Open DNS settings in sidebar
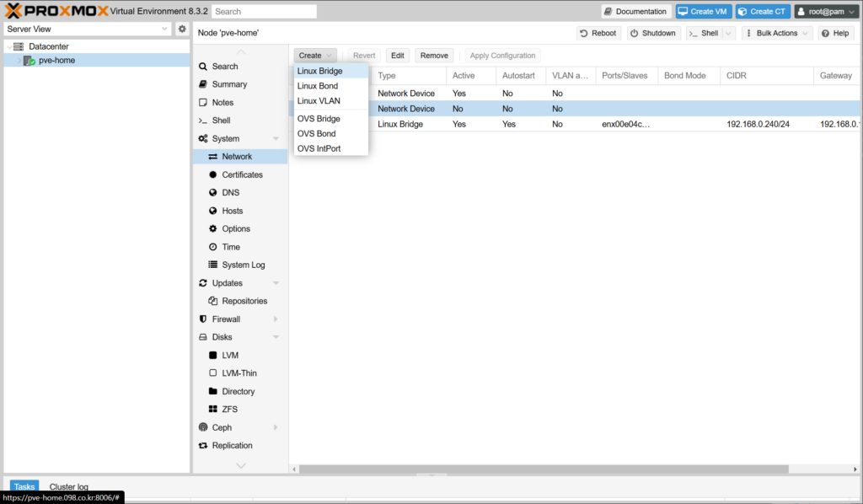The width and height of the screenshot is (863, 504). (232, 192)
